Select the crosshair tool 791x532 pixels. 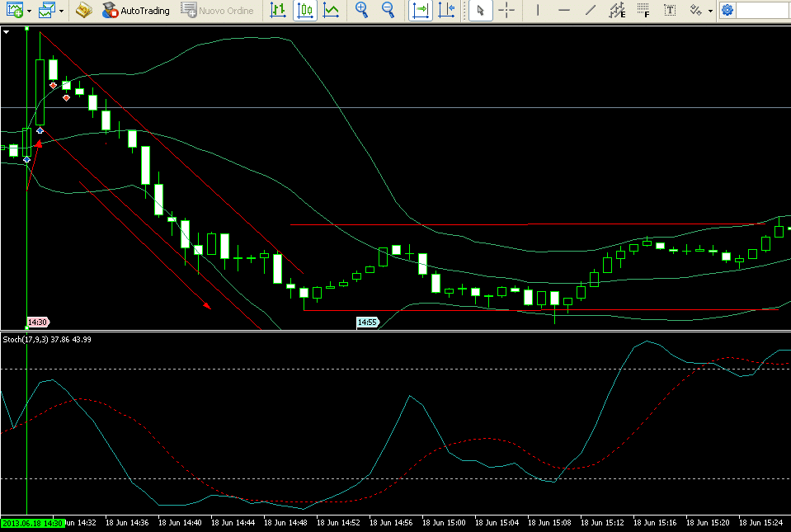click(506, 10)
